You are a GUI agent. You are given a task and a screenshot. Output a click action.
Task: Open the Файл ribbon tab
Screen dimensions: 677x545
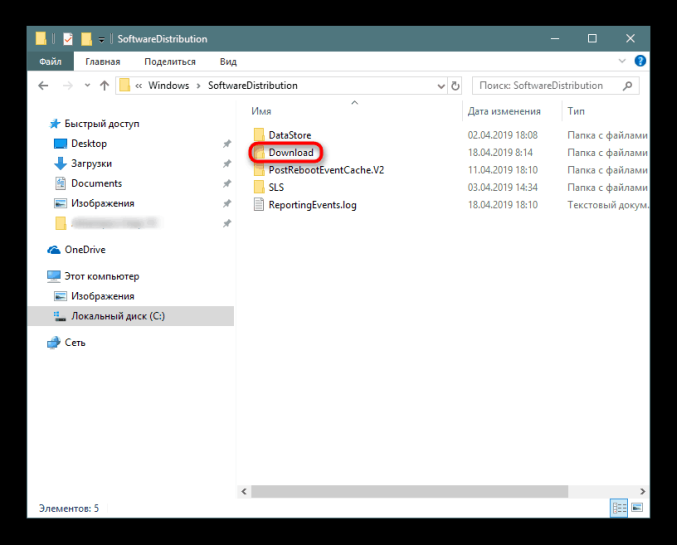(50, 61)
